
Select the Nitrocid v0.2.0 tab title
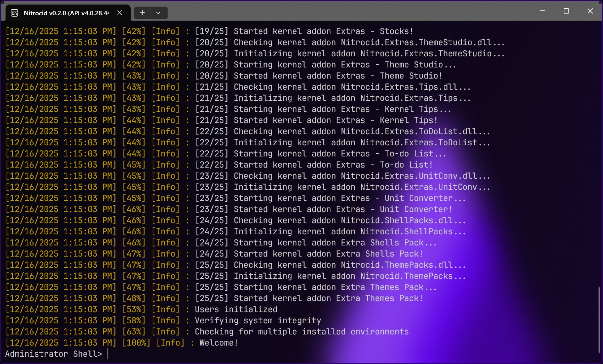(x=66, y=13)
